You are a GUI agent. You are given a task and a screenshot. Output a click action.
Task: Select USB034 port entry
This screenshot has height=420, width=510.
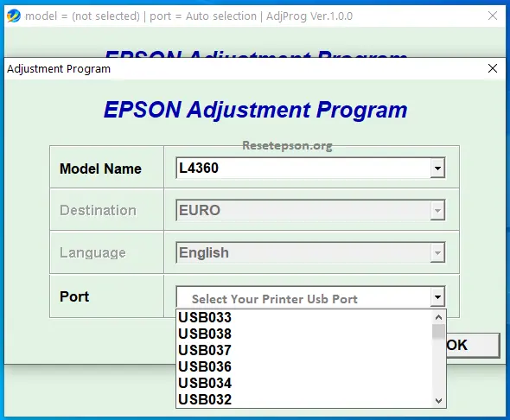pyautogui.click(x=304, y=383)
